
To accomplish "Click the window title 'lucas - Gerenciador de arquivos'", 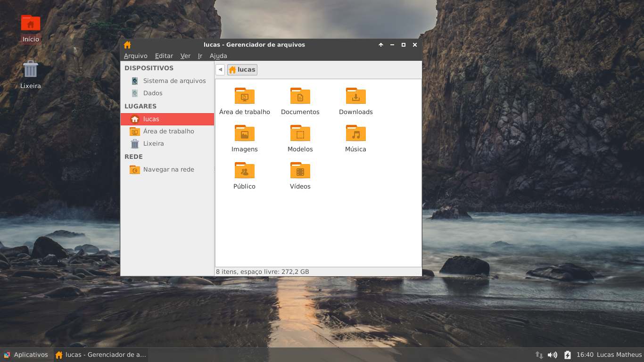I will (255, 45).
